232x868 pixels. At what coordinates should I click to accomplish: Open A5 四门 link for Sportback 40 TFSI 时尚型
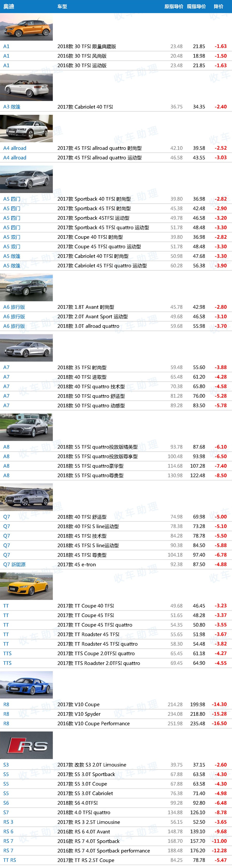click(12, 199)
